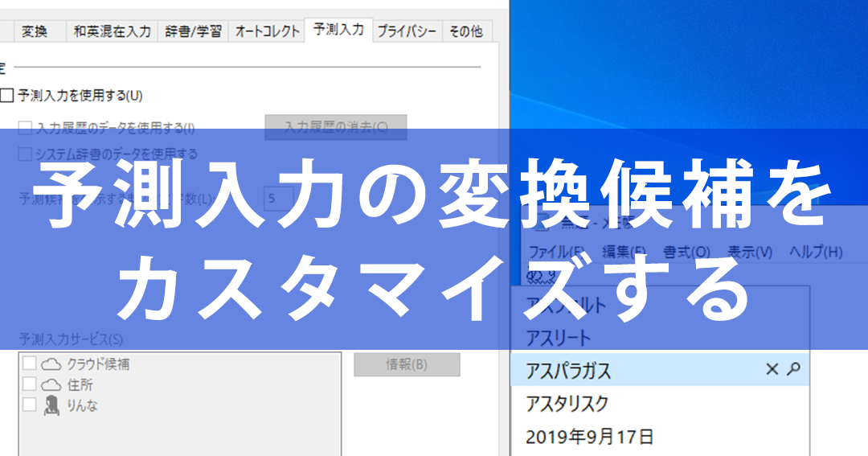Image resolution: width=868 pixels, height=456 pixels.
Task: Switch to the 変換 tab
Action: coord(35,31)
